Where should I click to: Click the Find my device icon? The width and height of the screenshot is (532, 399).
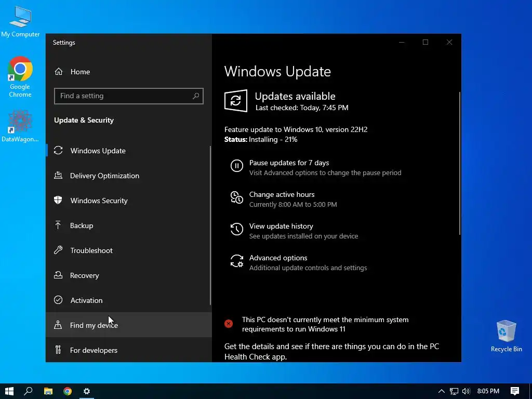(x=58, y=325)
